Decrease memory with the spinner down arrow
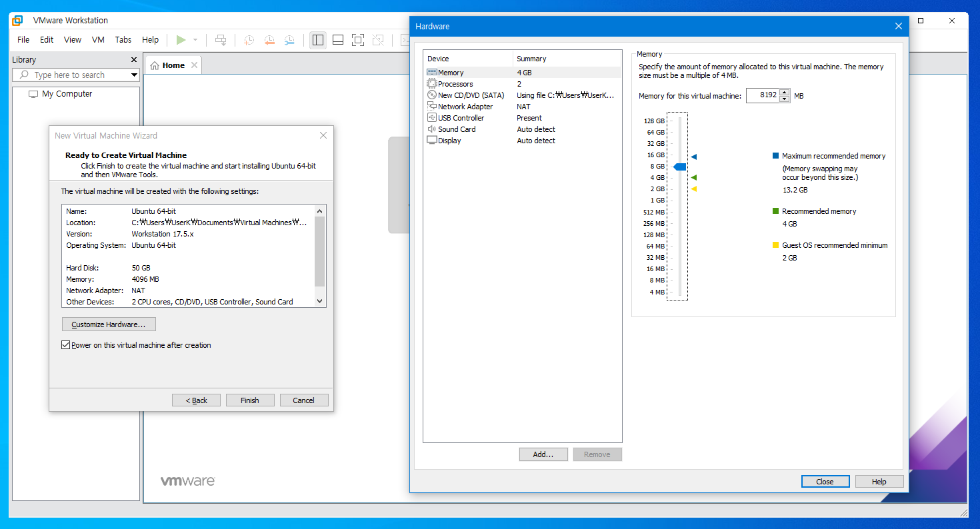980x529 pixels. (785, 99)
